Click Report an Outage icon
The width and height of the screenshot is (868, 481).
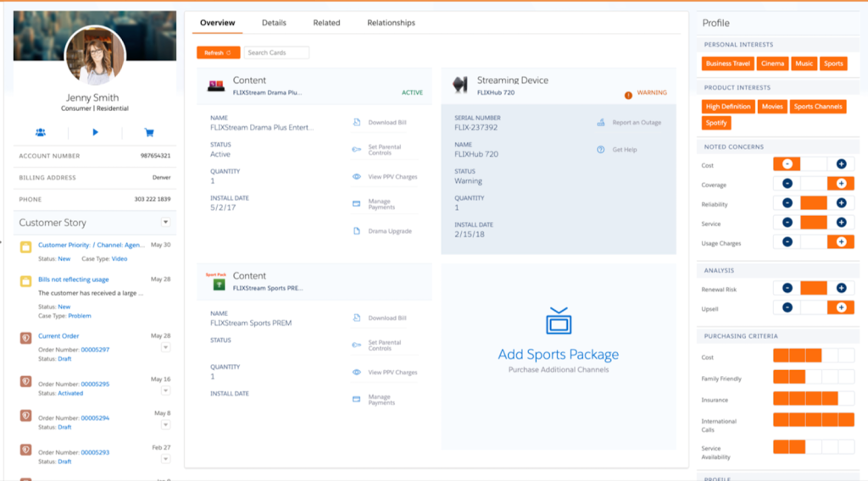(601, 123)
